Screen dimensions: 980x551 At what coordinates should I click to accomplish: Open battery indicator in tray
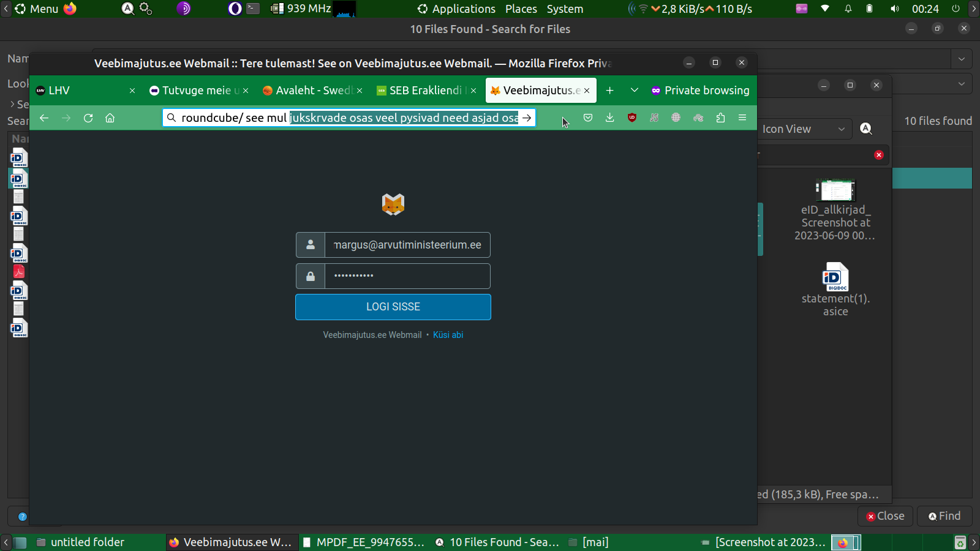click(870, 9)
